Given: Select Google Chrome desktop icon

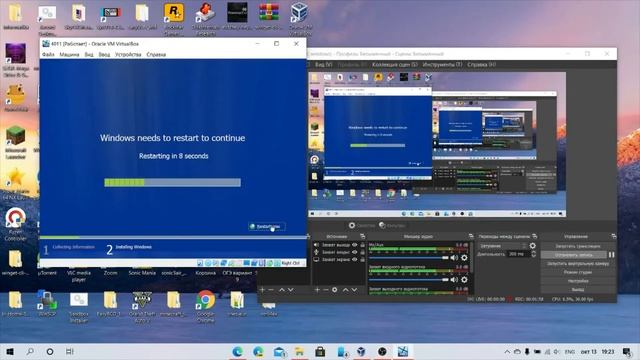Looking at the screenshot, I should pos(205,306).
